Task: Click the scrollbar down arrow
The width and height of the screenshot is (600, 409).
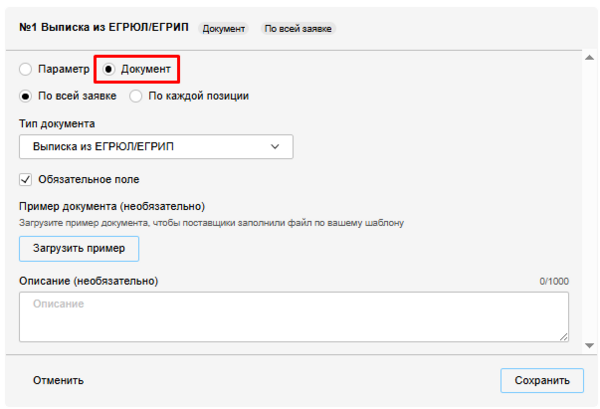Action: pyautogui.click(x=590, y=344)
